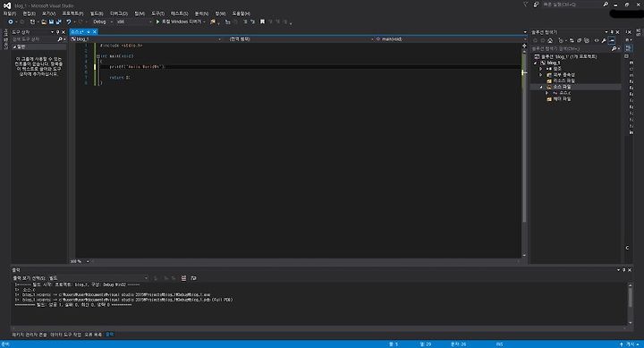Toggle Solution Explorer Preview Selected Items button

coord(612,40)
